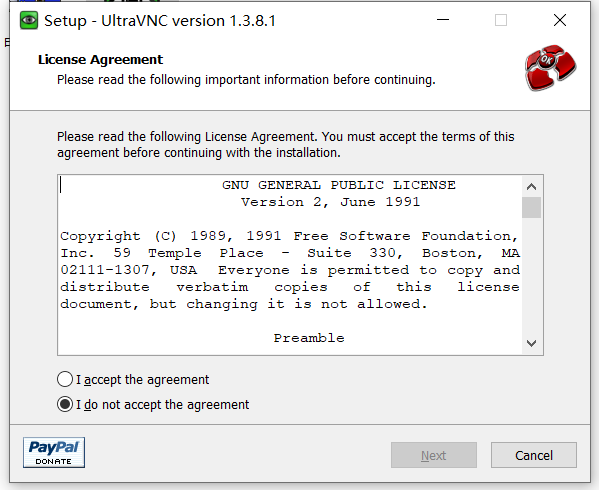Click the license text scrollbar thumb

531,207
